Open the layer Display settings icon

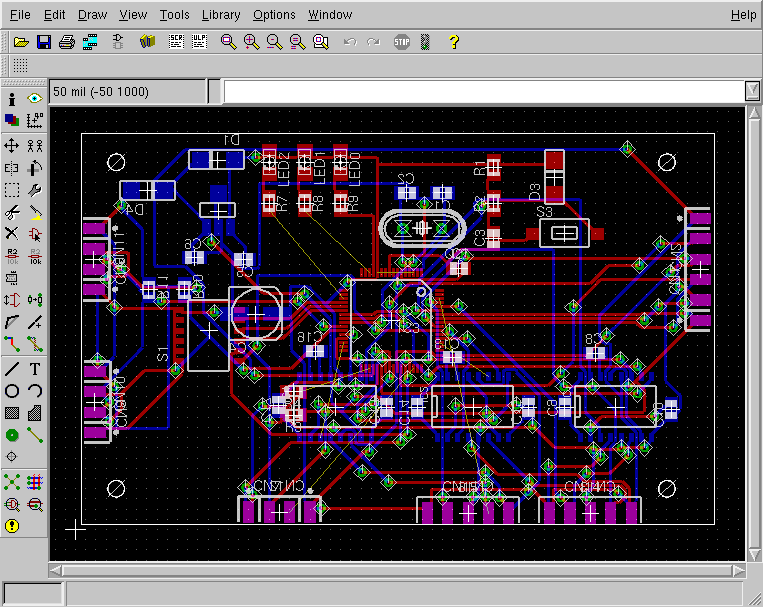coord(12,120)
